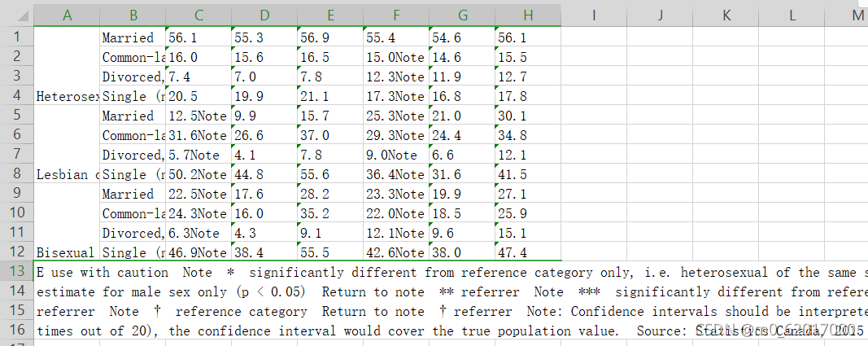This screenshot has width=868, height=346.
Task: Click 'Married' cell in row 9
Action: point(133,193)
